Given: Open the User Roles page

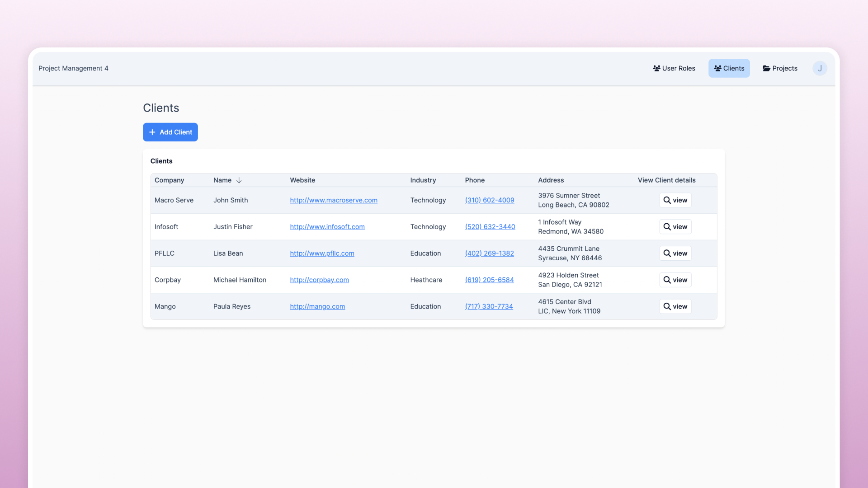Looking at the screenshot, I should pyautogui.click(x=674, y=68).
